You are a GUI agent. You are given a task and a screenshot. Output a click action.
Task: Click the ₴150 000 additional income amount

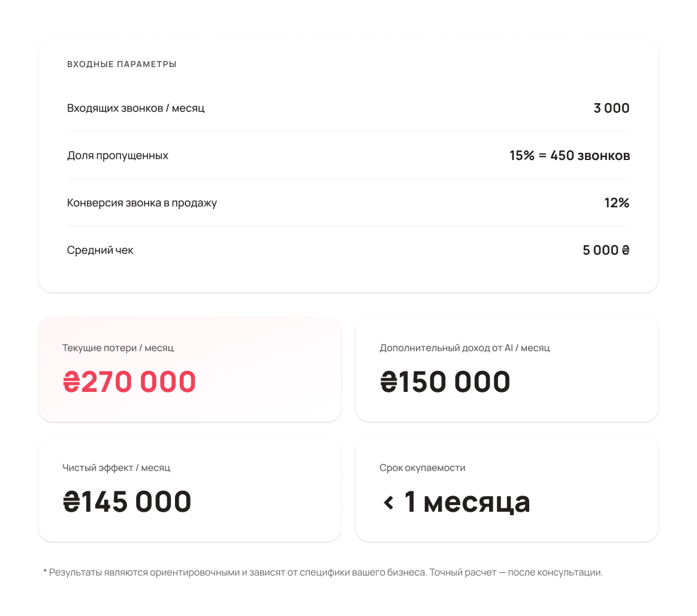click(x=445, y=382)
